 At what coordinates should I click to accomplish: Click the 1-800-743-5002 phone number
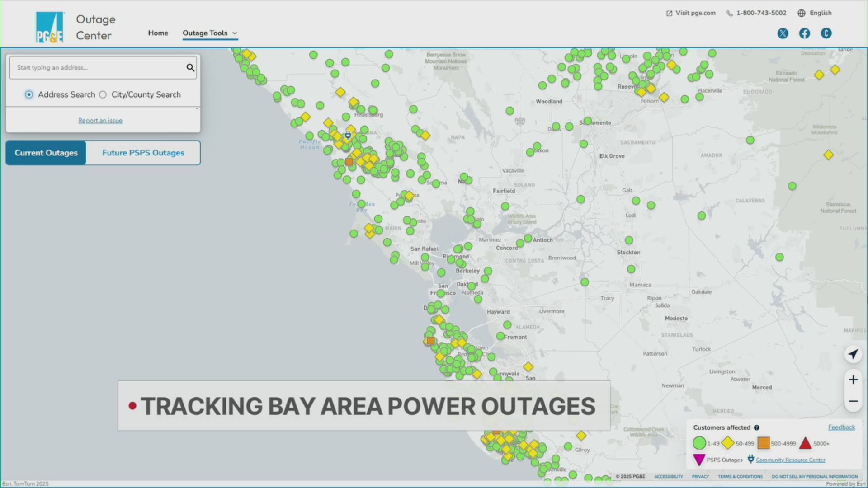click(761, 13)
